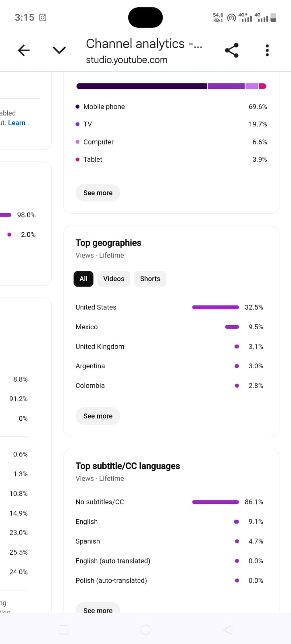Screen dimensions: 291x644
Task: Tap the back arrow icon
Action: click(24, 50)
